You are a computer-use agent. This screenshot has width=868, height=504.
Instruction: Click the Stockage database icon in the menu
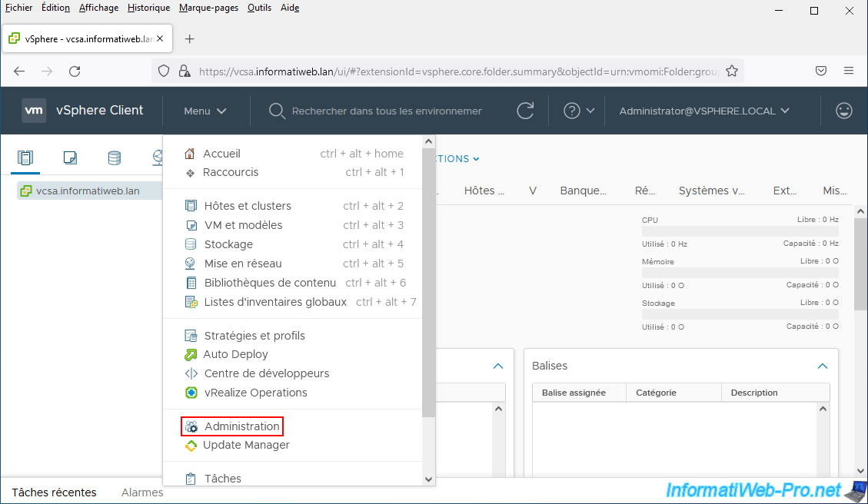click(191, 244)
